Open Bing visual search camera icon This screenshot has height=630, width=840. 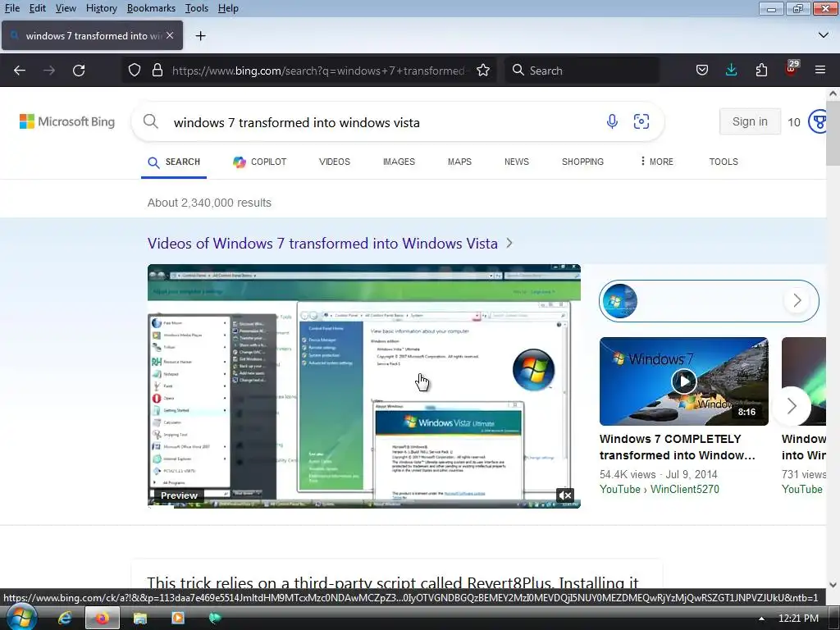tap(641, 121)
